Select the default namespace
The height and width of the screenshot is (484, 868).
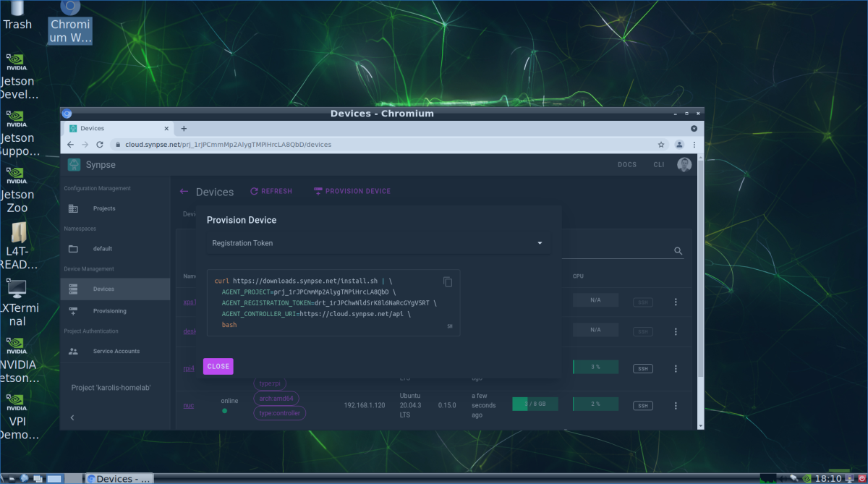point(102,249)
